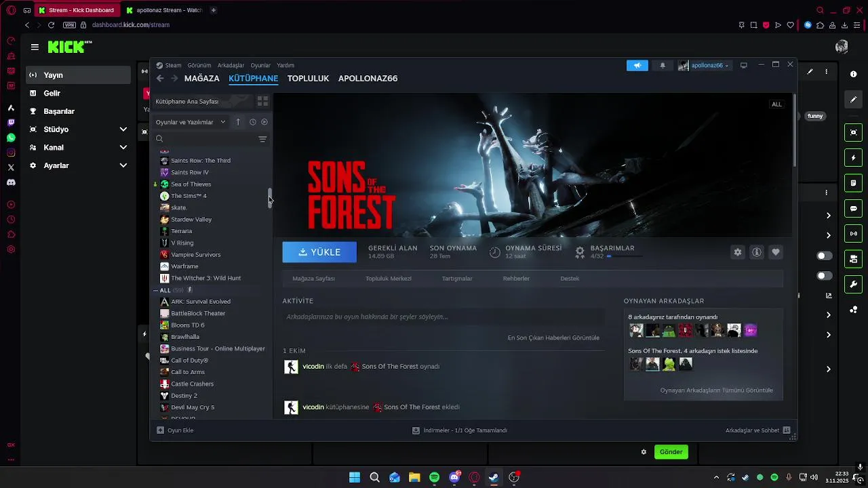Screen dimensions: 868x488
Task: Toggle the lower Kick dashboard switch
Action: [x=825, y=276]
